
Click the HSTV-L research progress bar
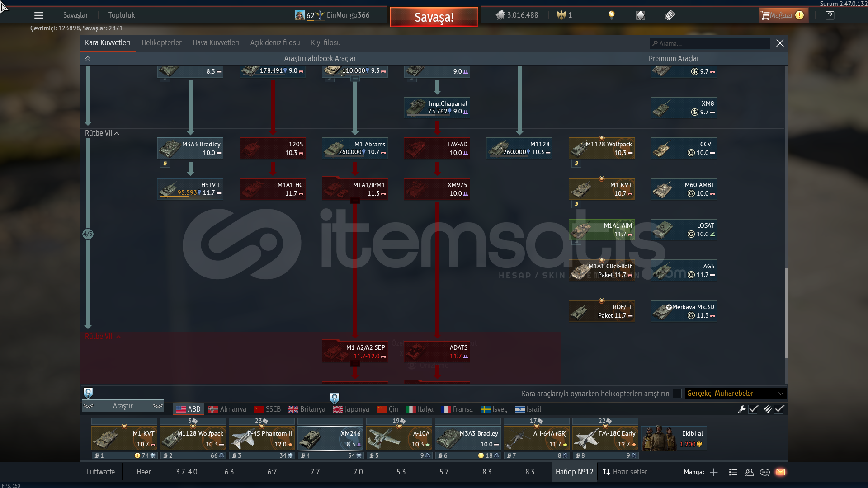point(190,197)
